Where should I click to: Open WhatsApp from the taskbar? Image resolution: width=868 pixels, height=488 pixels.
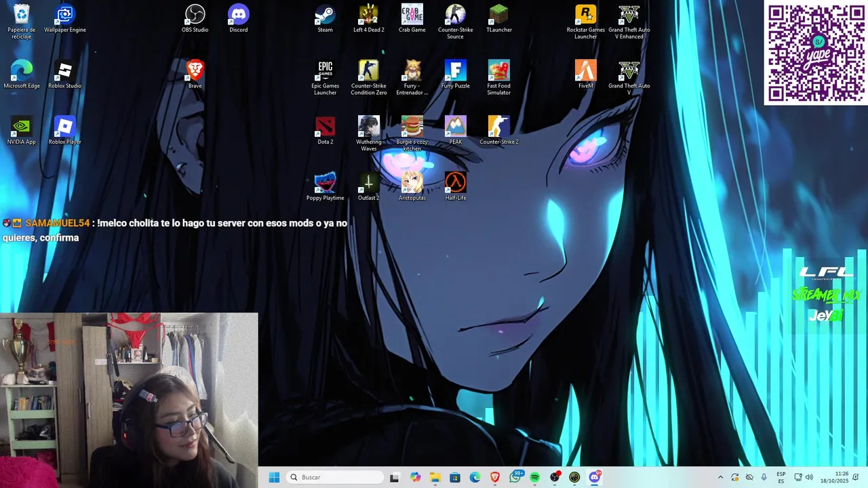click(515, 477)
